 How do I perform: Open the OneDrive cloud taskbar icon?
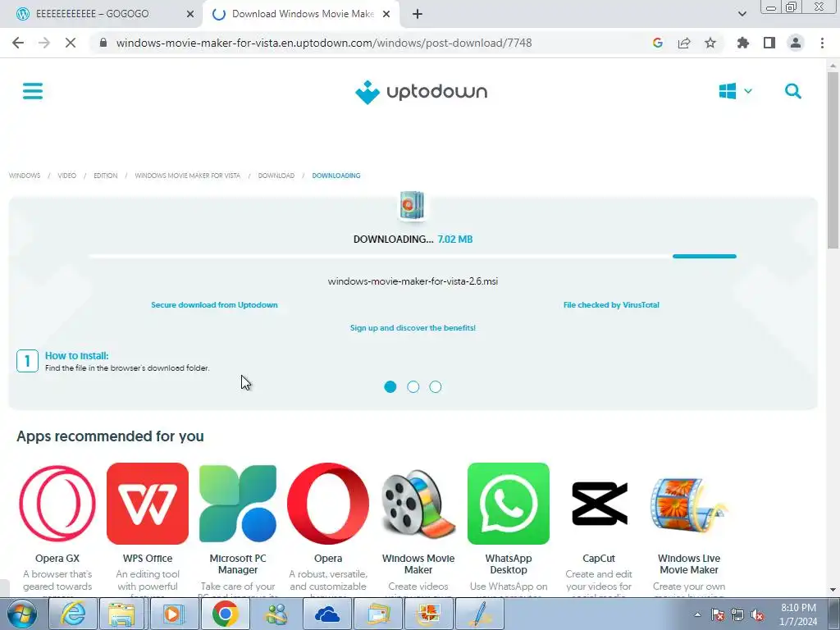point(326,614)
